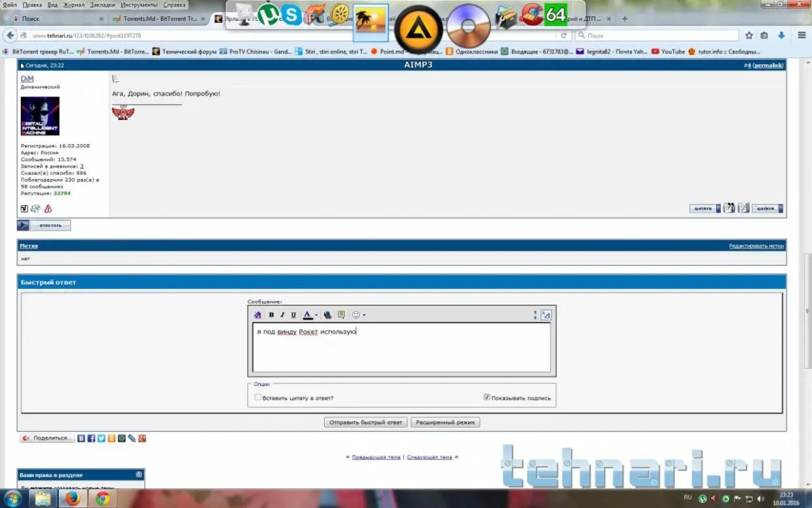The image size is (812, 508).
Task: Open DiM user profile link
Action: 27,79
